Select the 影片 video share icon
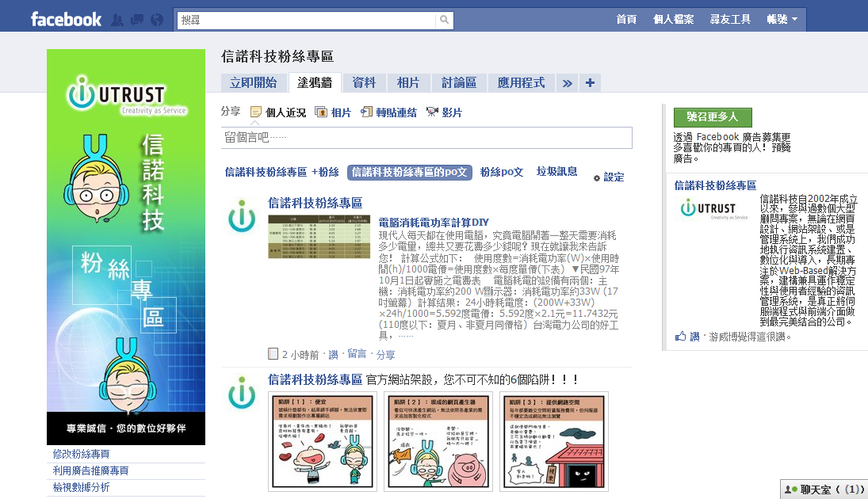The height and width of the screenshot is (499, 868). (x=432, y=112)
